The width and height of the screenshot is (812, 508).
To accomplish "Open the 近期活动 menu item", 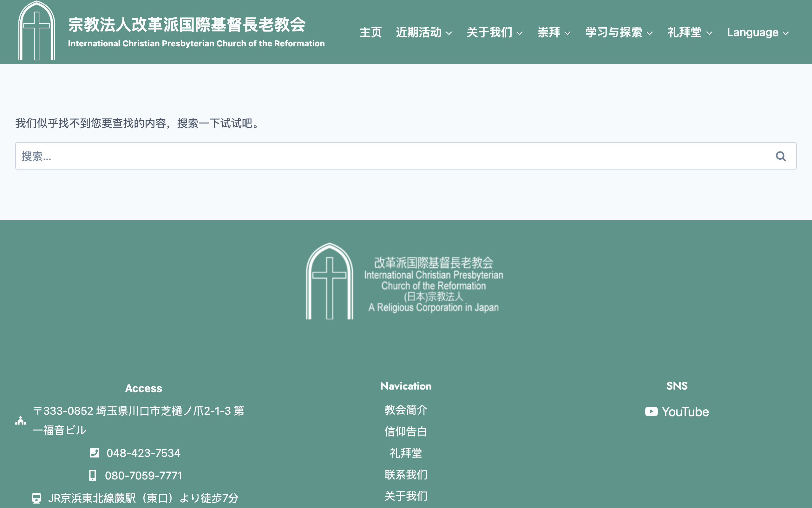I will coord(418,32).
